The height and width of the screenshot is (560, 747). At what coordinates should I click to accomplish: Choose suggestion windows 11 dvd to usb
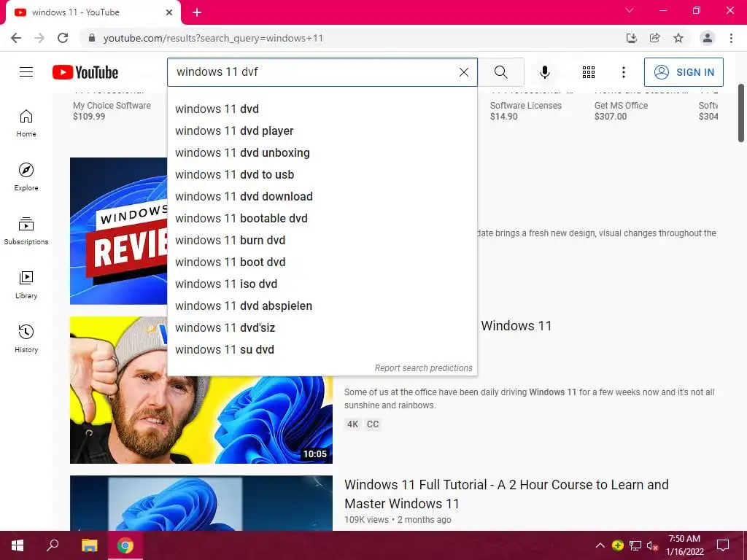click(322, 175)
